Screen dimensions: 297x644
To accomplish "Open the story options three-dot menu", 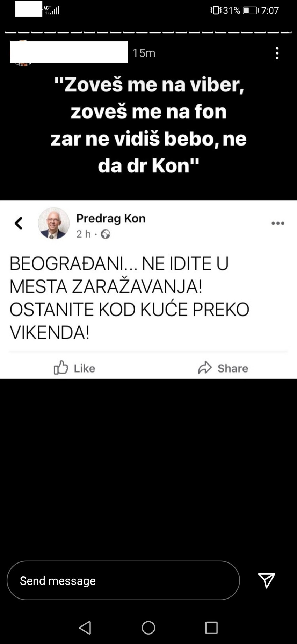I will pos(277,53).
